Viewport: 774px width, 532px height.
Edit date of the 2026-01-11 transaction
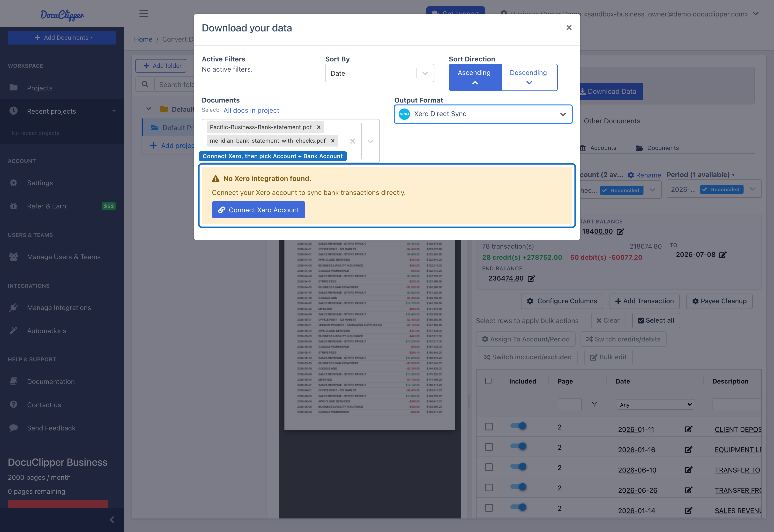pyautogui.click(x=688, y=429)
